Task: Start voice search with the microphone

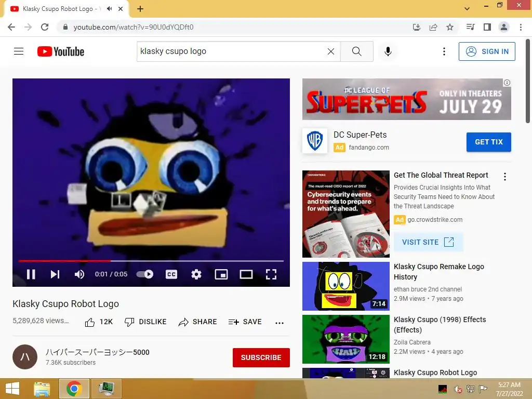Action: (388, 51)
